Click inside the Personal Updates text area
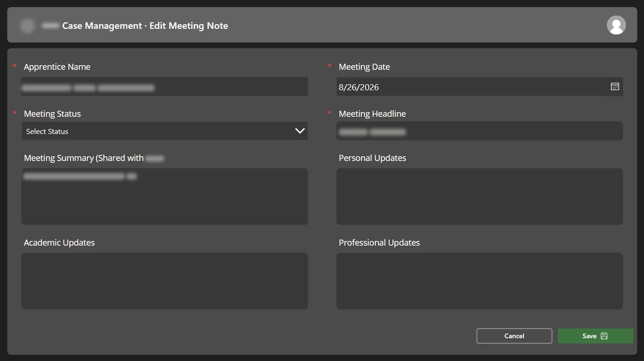The image size is (644, 361). pos(479,196)
